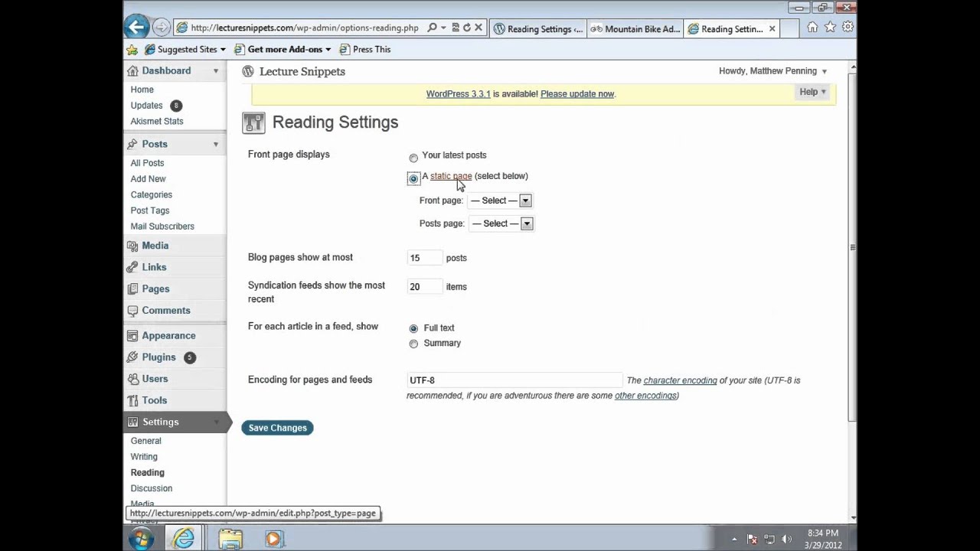Select the 'A static page' radio button
980x551 pixels.
[413, 178]
